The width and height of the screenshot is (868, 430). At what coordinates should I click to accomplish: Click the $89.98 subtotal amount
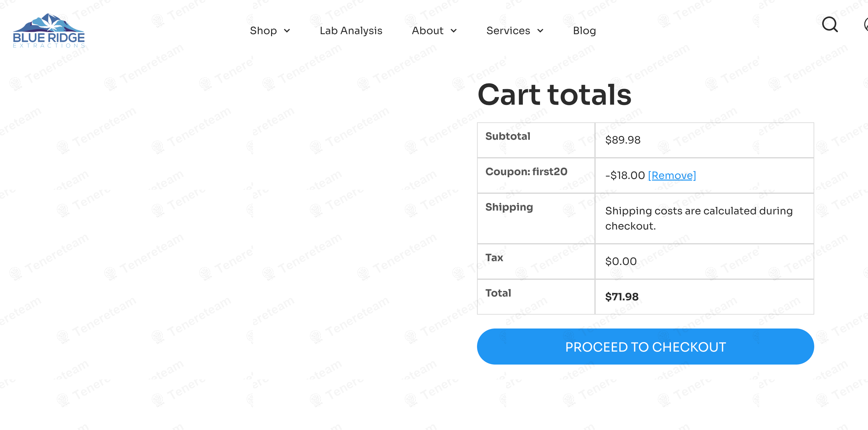click(x=622, y=140)
